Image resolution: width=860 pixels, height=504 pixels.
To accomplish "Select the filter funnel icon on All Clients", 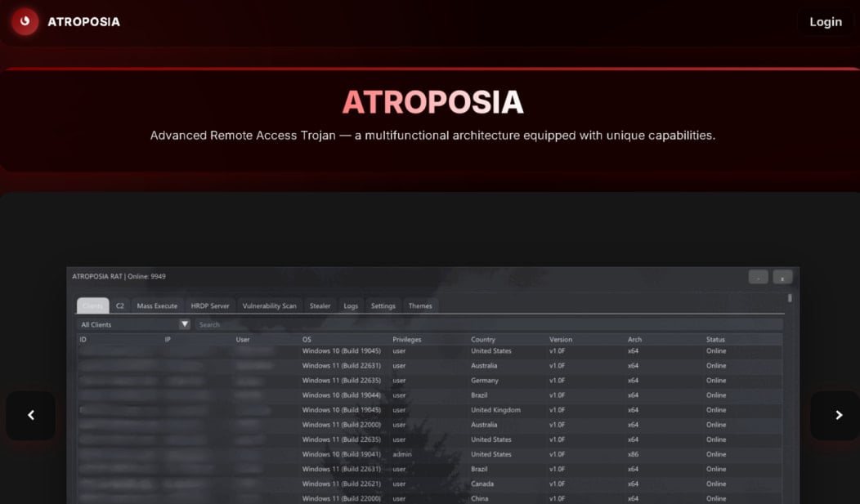I will pos(186,323).
